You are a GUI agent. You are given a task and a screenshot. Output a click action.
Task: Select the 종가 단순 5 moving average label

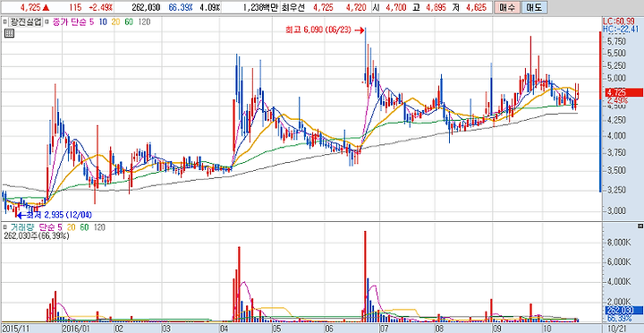(74, 22)
